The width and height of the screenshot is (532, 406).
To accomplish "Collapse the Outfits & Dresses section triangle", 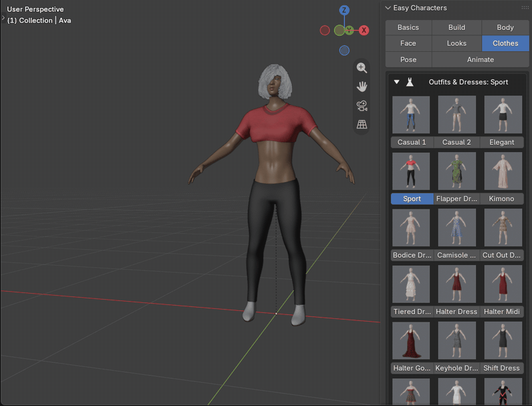I will pos(396,82).
